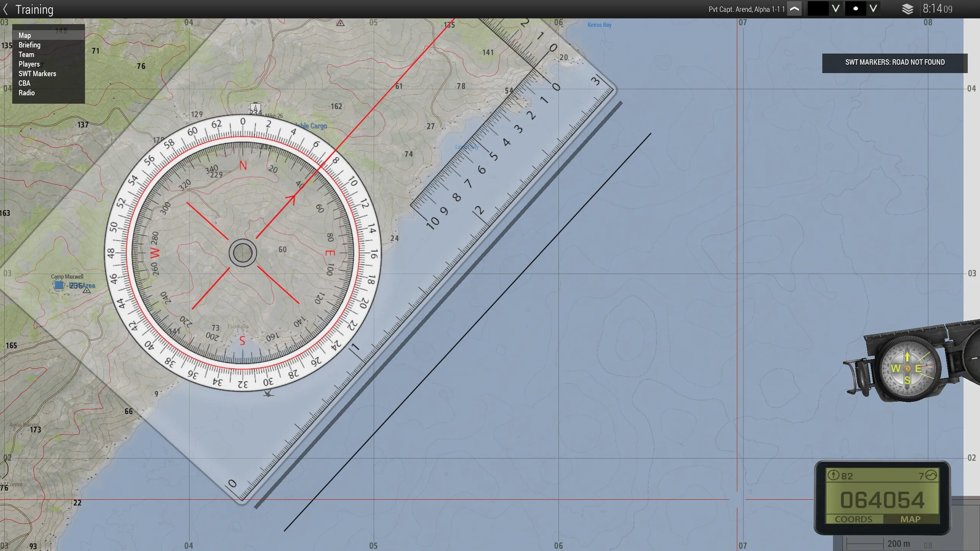The width and height of the screenshot is (980, 551).
Task: Click the triangle hazard marker near the top
Action: 340,23
